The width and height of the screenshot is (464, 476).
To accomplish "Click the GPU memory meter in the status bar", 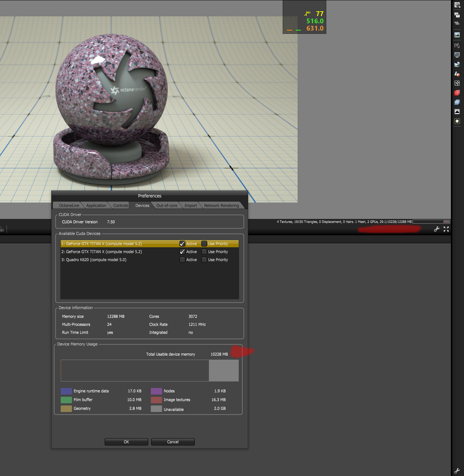I will [x=431, y=221].
